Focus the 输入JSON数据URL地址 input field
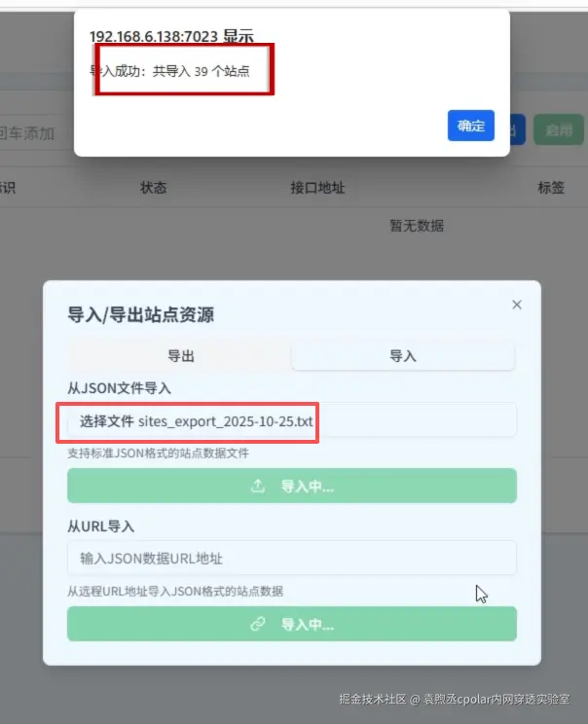 [292, 558]
